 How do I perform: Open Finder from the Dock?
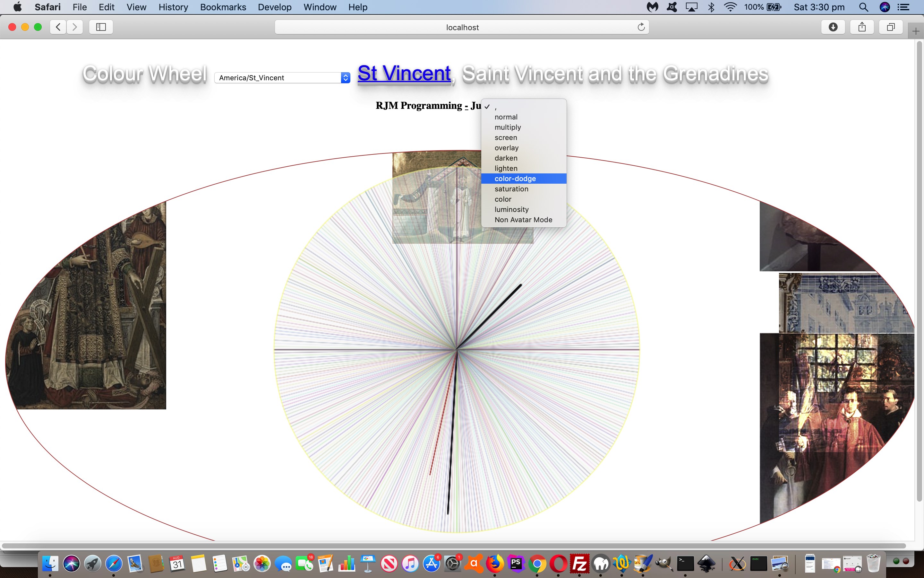click(50, 564)
